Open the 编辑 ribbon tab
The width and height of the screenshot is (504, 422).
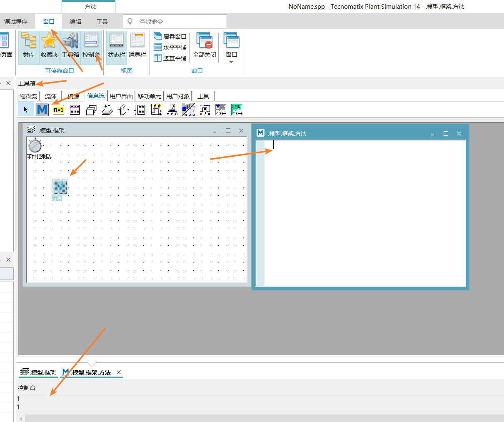point(75,21)
